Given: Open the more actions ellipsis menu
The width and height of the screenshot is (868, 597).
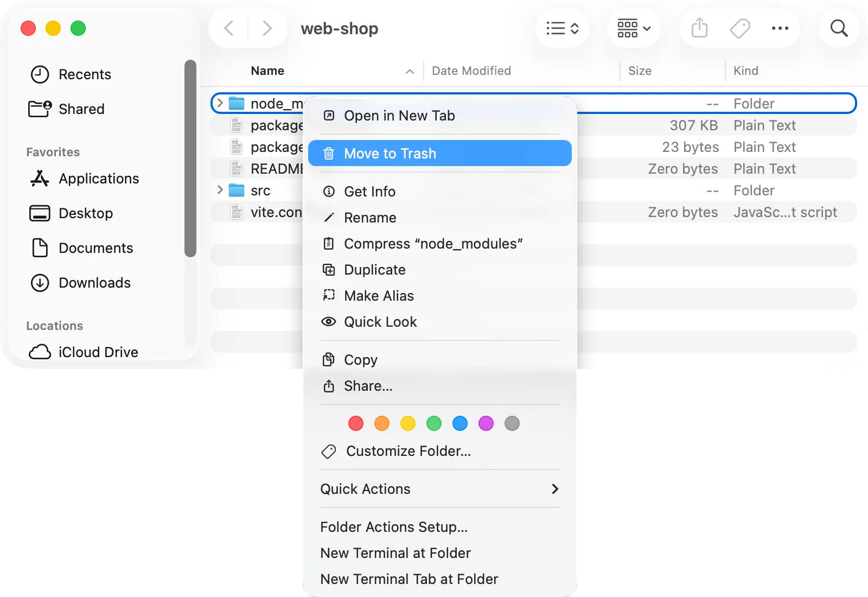Looking at the screenshot, I should (780, 28).
